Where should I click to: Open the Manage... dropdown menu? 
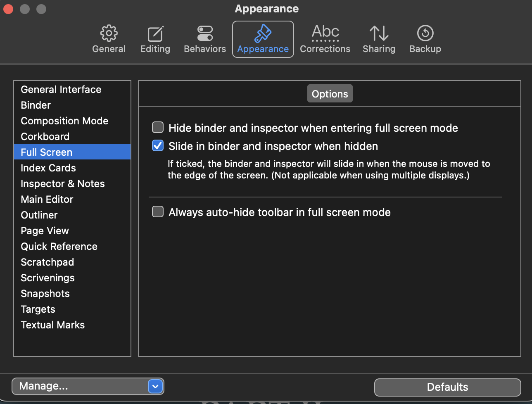[88, 386]
